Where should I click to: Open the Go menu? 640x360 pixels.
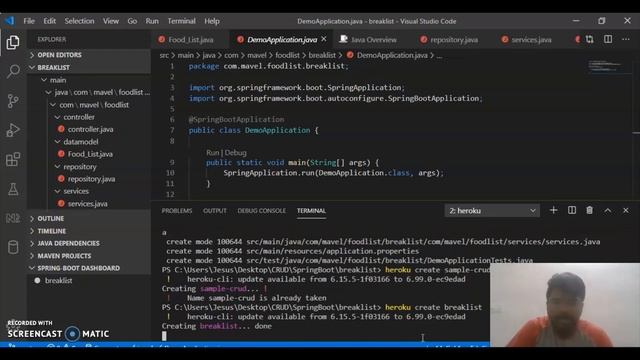pos(132,21)
